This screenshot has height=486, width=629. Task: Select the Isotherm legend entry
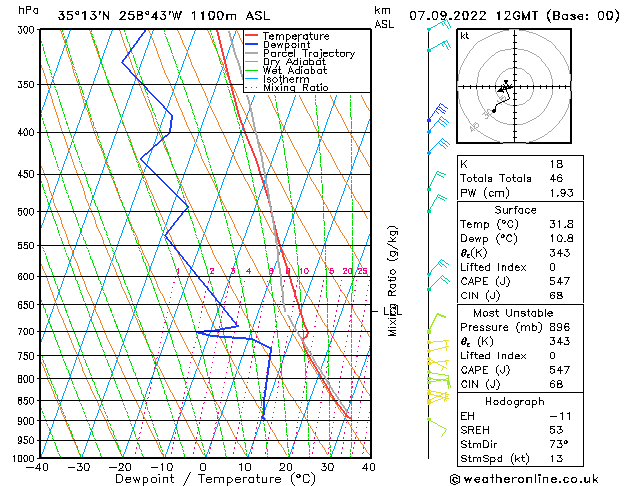point(286,79)
